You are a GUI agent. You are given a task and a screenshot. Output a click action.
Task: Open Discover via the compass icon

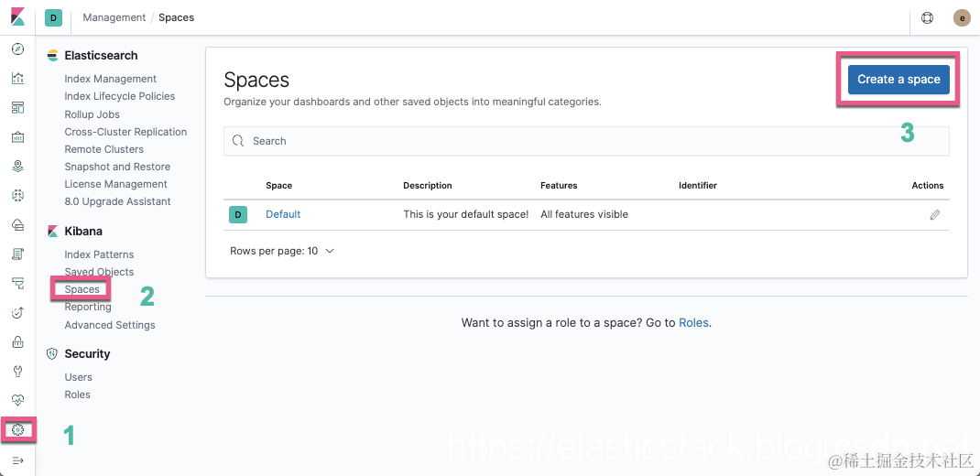[17, 49]
